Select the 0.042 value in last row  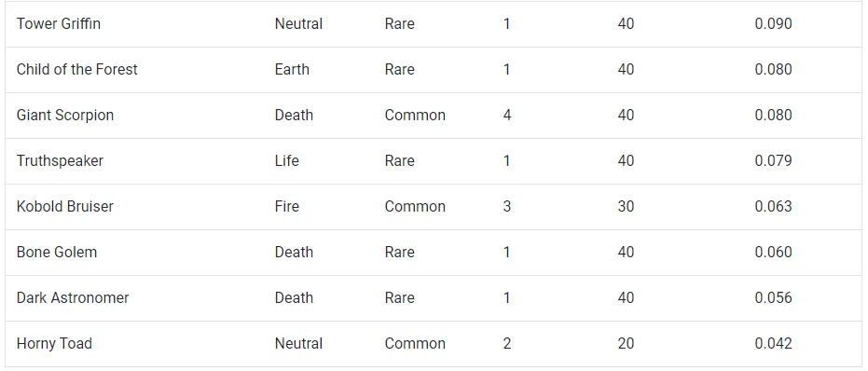click(x=773, y=343)
